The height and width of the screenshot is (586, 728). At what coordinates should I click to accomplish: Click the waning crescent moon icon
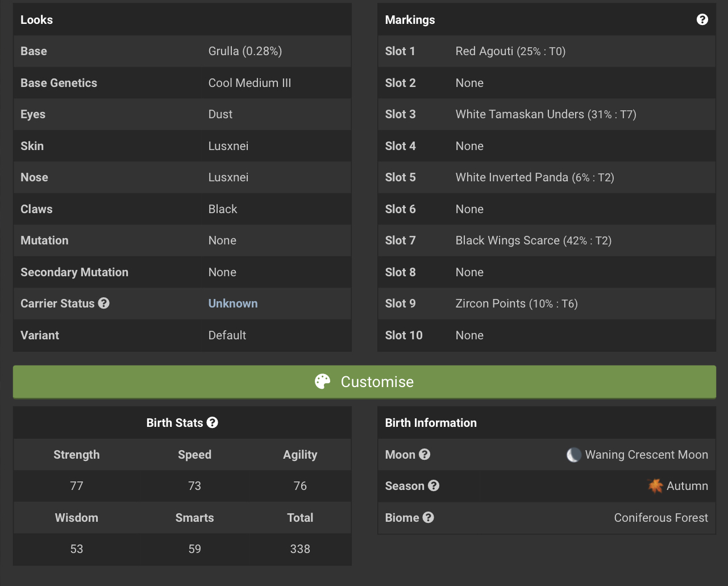pyautogui.click(x=573, y=455)
